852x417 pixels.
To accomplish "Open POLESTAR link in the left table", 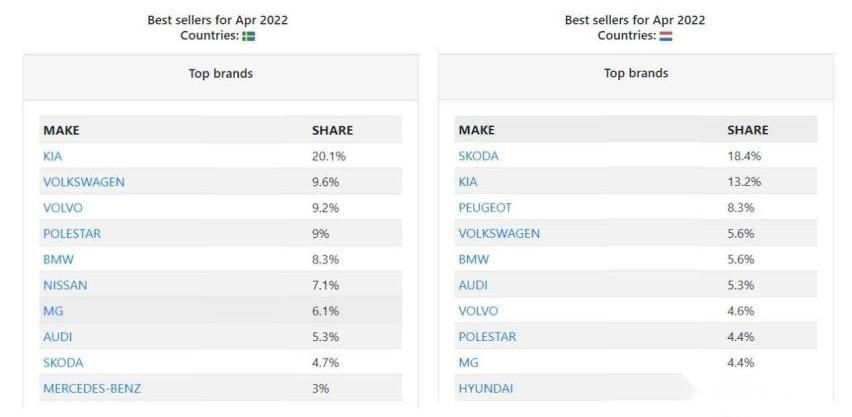I will click(72, 234).
